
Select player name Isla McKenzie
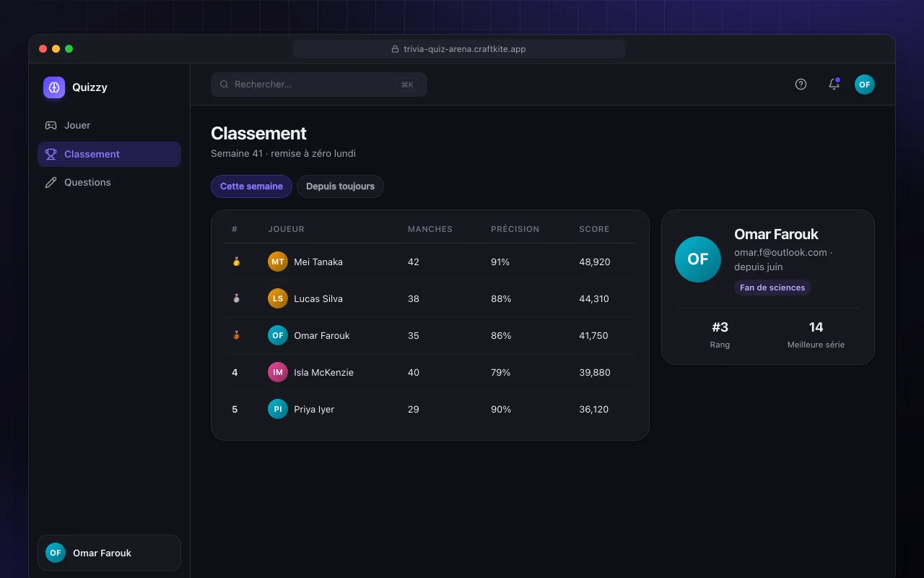[323, 372]
